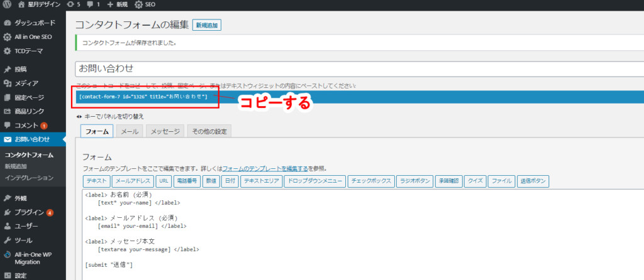Click the プラグイン plug icon
The width and height of the screenshot is (644, 280).
(x=7, y=212)
